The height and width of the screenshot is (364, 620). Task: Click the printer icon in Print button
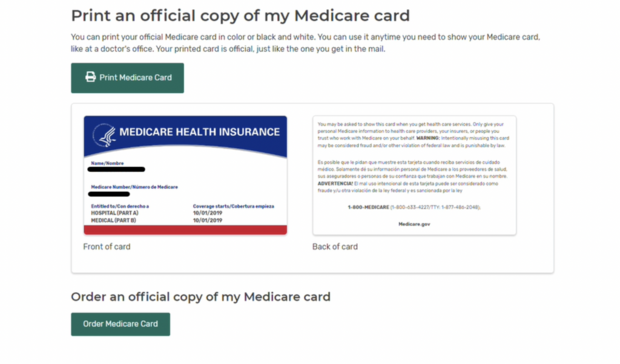tap(91, 77)
